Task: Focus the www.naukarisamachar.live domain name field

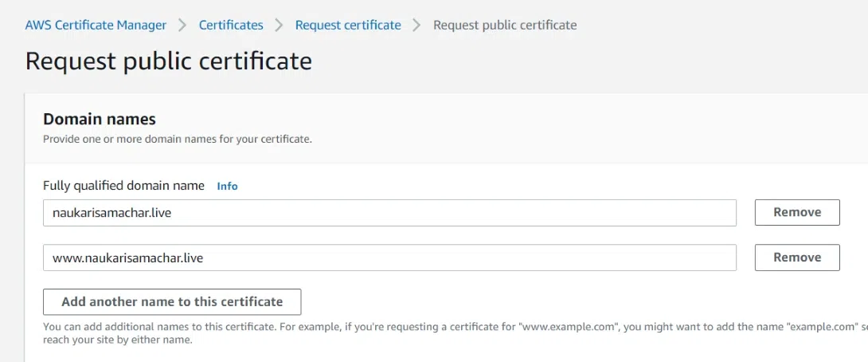Action: tap(389, 258)
